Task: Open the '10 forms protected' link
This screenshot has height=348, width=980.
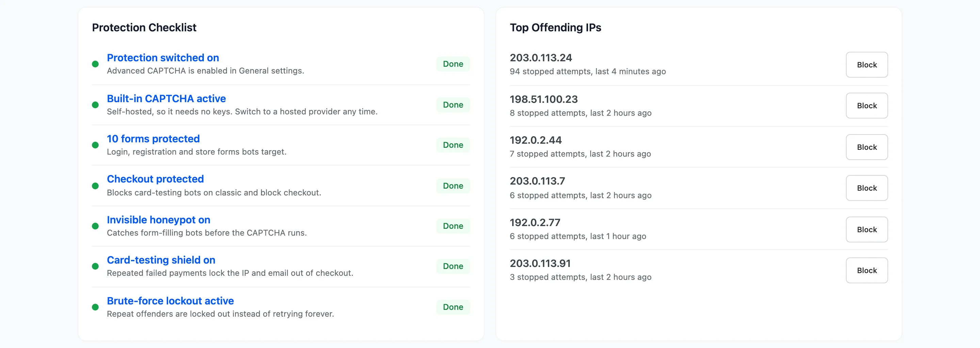Action: pyautogui.click(x=153, y=139)
